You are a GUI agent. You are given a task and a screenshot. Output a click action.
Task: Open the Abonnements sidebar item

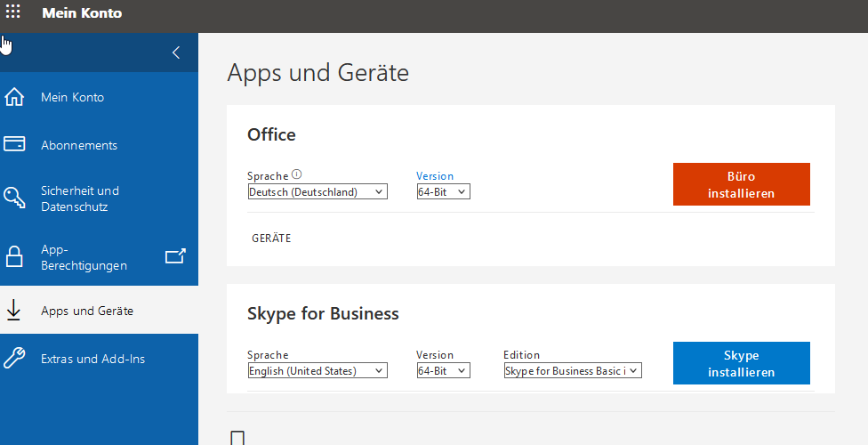point(99,145)
